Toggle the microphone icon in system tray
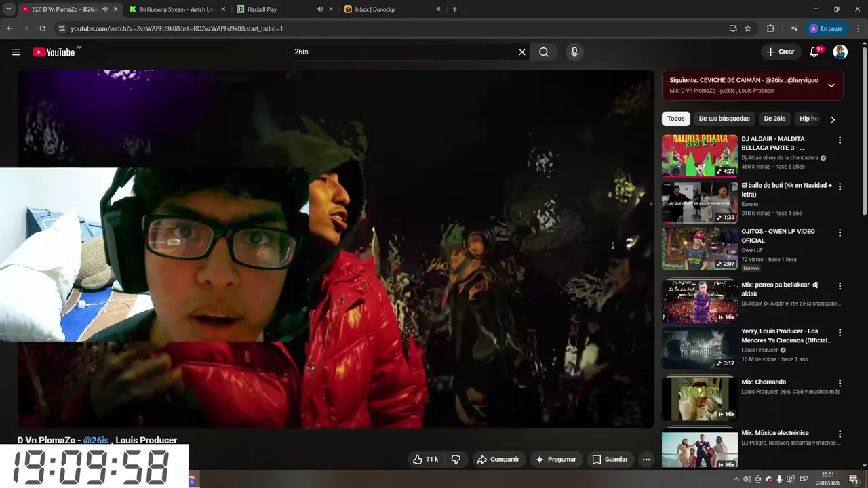Screen dimensions: 868x488 click(779, 479)
